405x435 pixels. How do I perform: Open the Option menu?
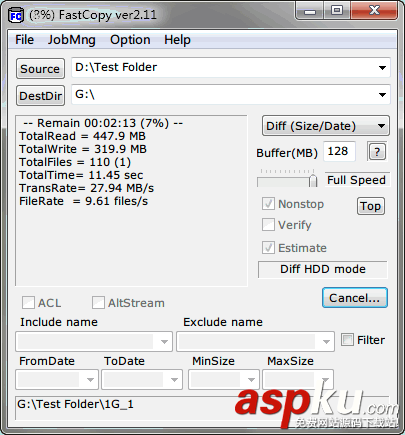[x=130, y=40]
